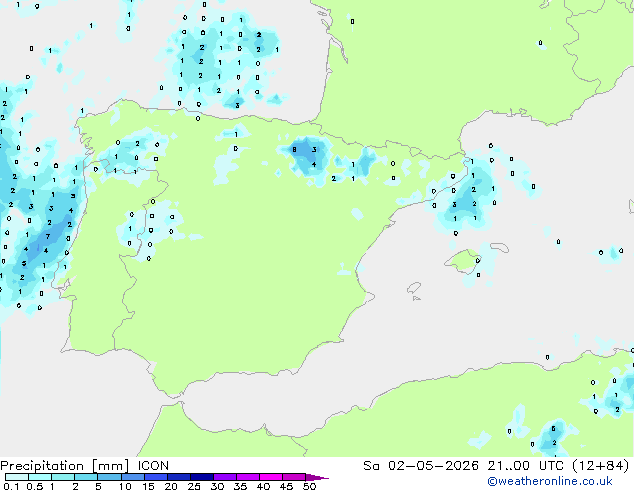Viewport: 634px width, 490px height.
Task: Click the date text 'Sa 02-05-2026'
Action: [x=421, y=466]
